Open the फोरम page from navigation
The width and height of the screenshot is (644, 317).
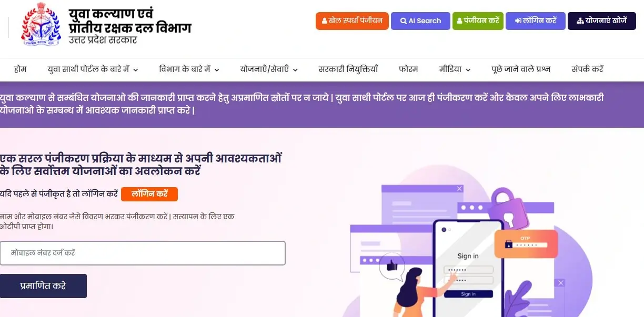point(408,69)
